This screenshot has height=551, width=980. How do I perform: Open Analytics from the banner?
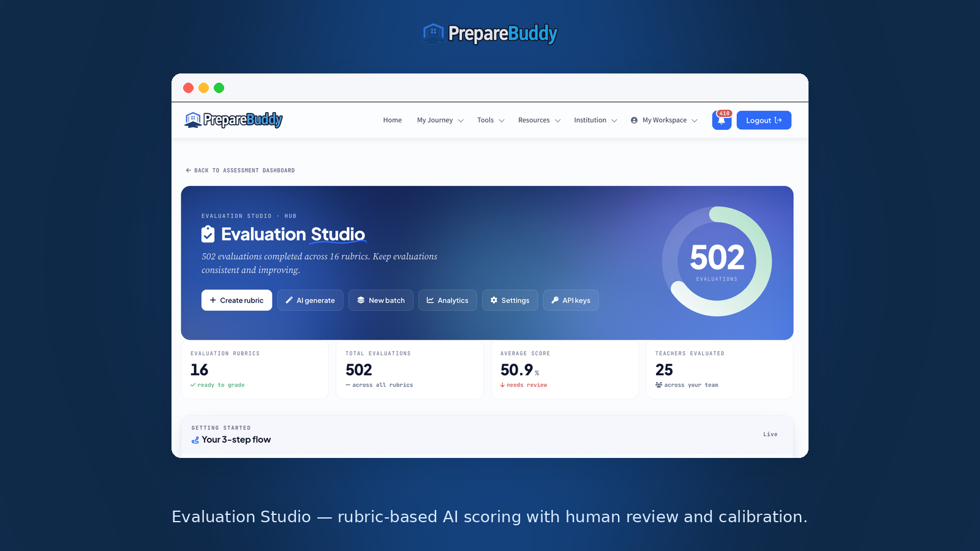(448, 300)
